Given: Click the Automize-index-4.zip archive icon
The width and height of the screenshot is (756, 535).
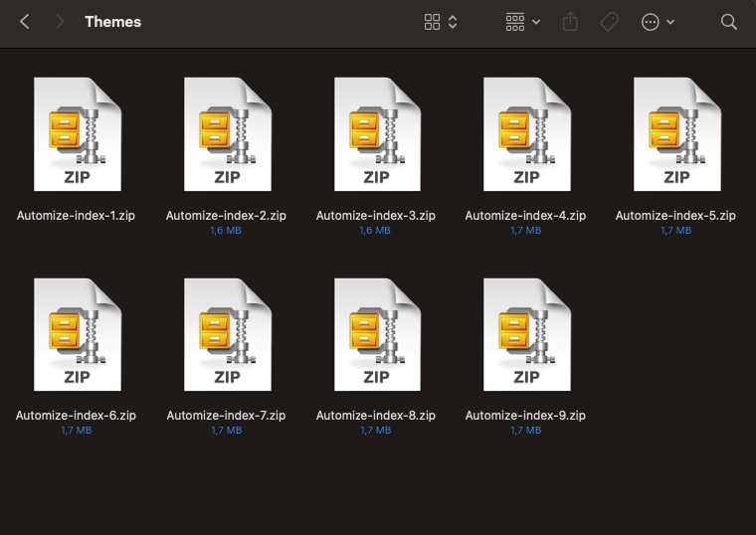Looking at the screenshot, I should click(x=526, y=134).
